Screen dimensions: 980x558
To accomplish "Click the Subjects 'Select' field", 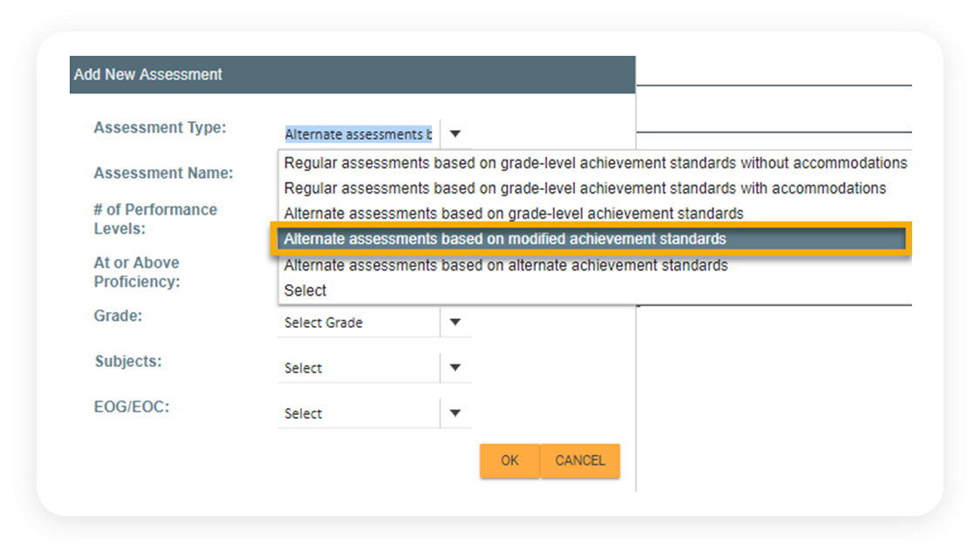I will point(358,368).
